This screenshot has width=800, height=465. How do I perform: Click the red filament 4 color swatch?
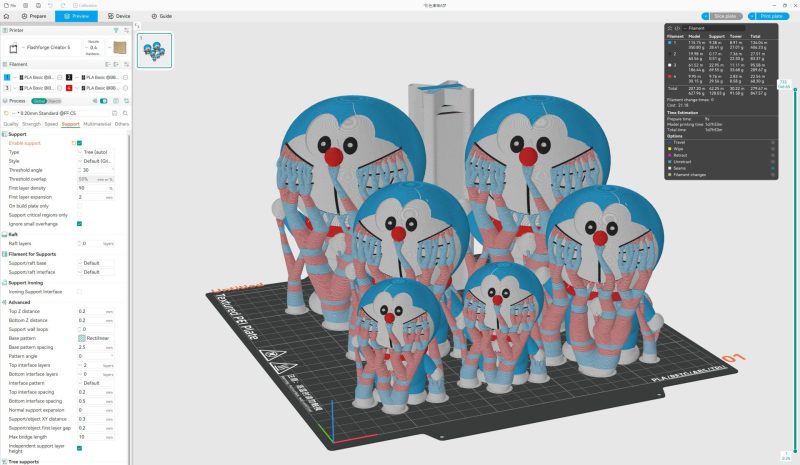pos(68,88)
